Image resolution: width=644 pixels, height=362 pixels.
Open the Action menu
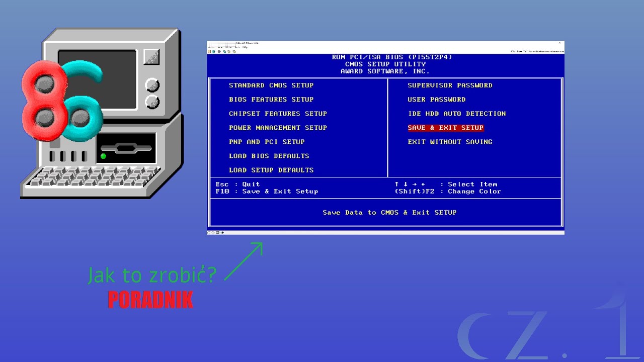tap(212, 47)
